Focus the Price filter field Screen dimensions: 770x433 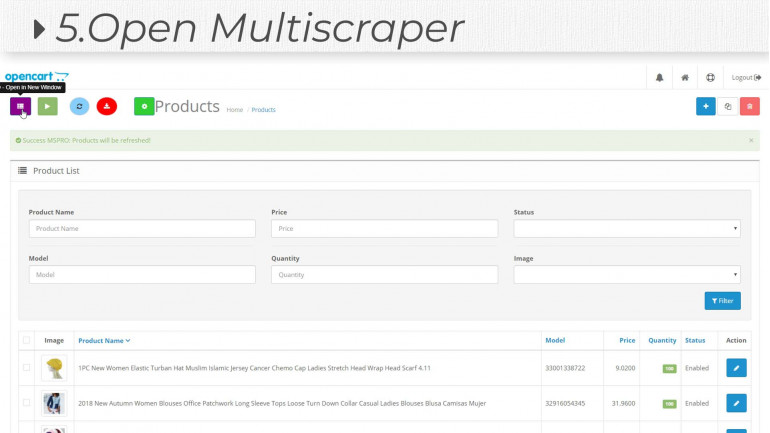pyautogui.click(x=385, y=228)
